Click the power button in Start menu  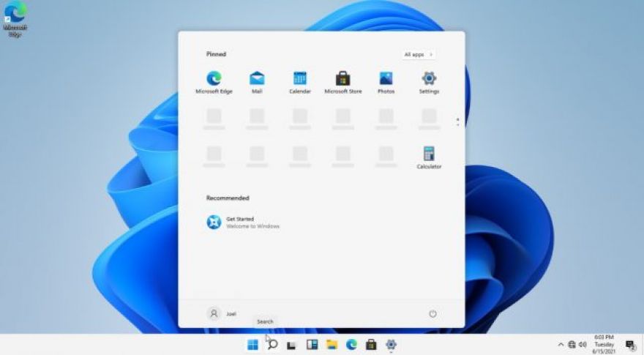(x=433, y=314)
